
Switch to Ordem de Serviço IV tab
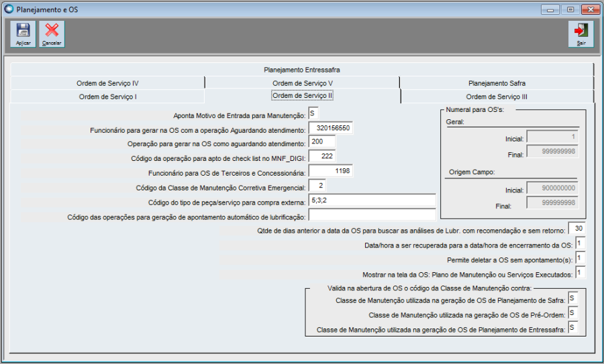(x=107, y=83)
